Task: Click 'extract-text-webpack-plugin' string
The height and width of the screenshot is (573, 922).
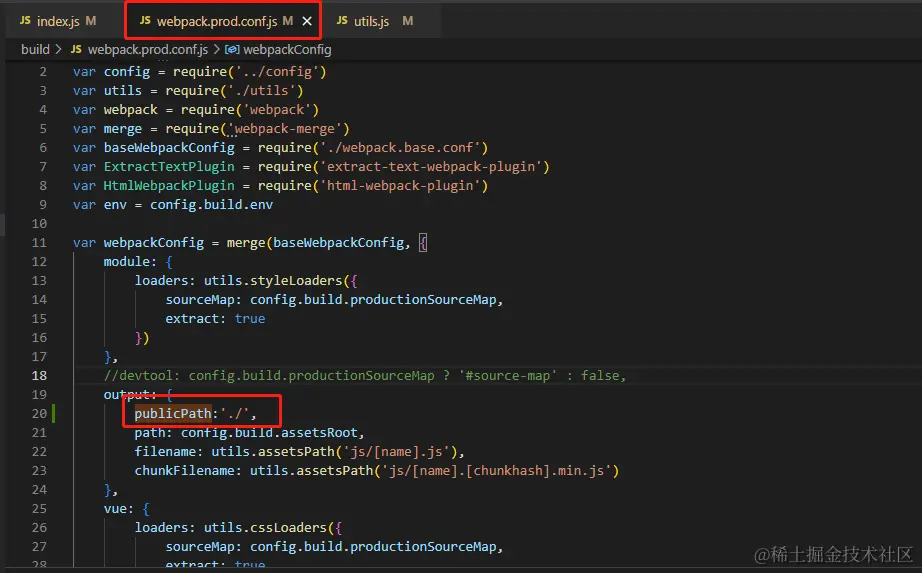Action: [x=430, y=166]
